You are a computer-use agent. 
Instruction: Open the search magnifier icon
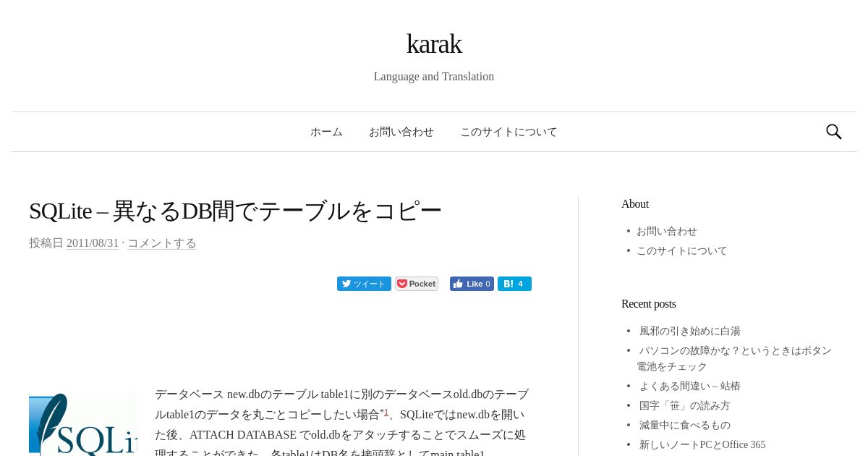(x=834, y=132)
